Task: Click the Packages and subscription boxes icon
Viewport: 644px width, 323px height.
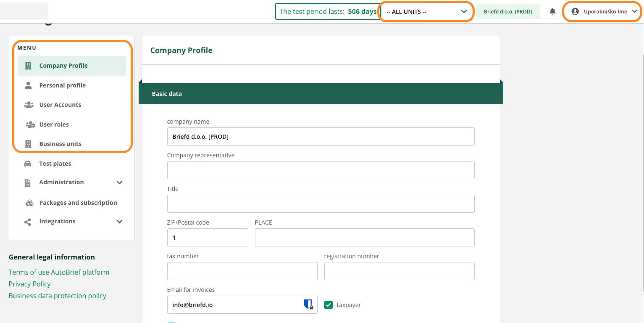Action: point(29,203)
